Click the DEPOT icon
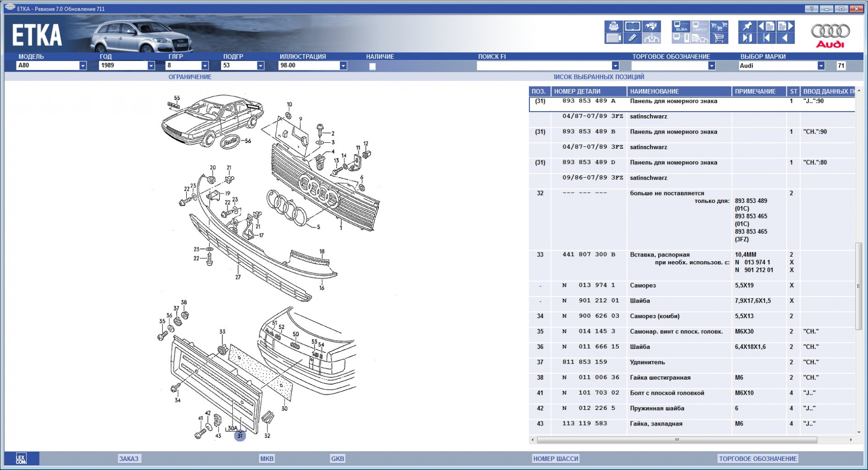 click(700, 26)
